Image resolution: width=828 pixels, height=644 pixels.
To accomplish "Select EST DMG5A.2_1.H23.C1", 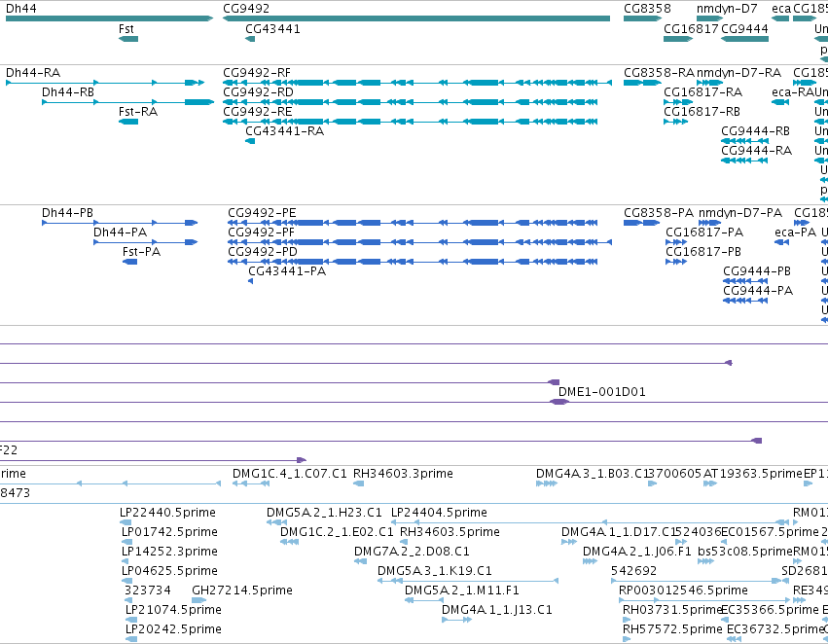I will point(276,522).
